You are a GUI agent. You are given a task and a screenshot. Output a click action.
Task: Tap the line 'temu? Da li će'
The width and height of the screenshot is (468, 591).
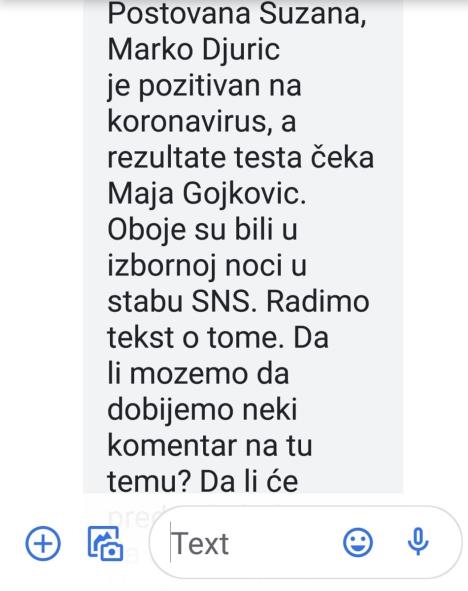click(x=203, y=482)
